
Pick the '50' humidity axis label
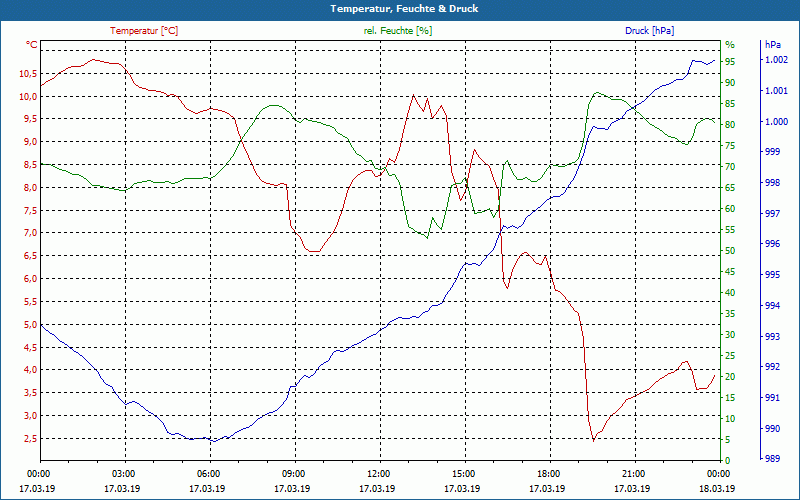pyautogui.click(x=730, y=251)
